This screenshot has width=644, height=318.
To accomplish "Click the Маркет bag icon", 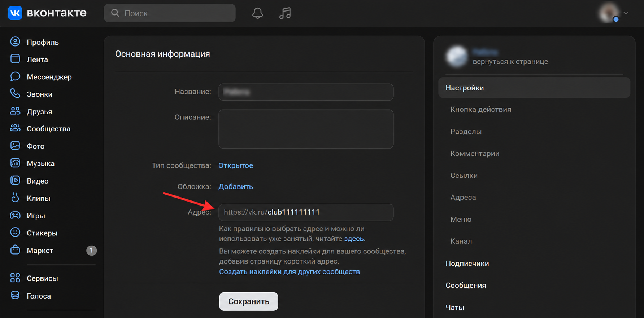I will pos(15,250).
